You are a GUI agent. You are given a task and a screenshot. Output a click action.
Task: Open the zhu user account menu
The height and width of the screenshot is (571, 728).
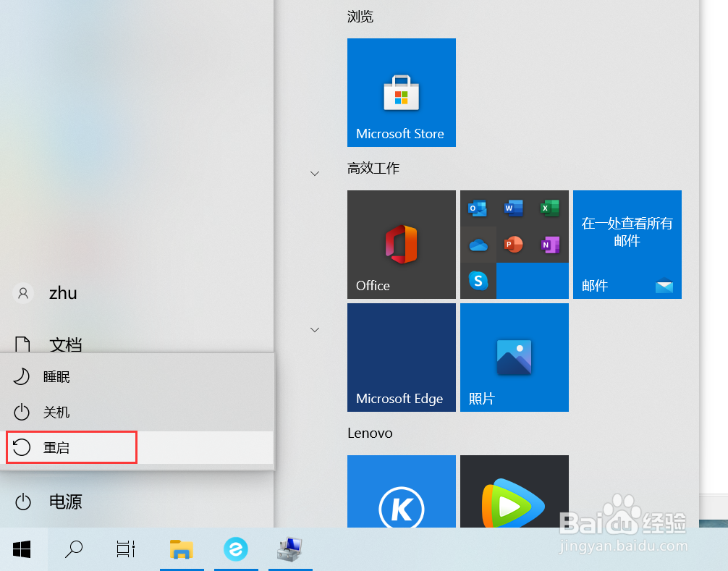pos(45,293)
